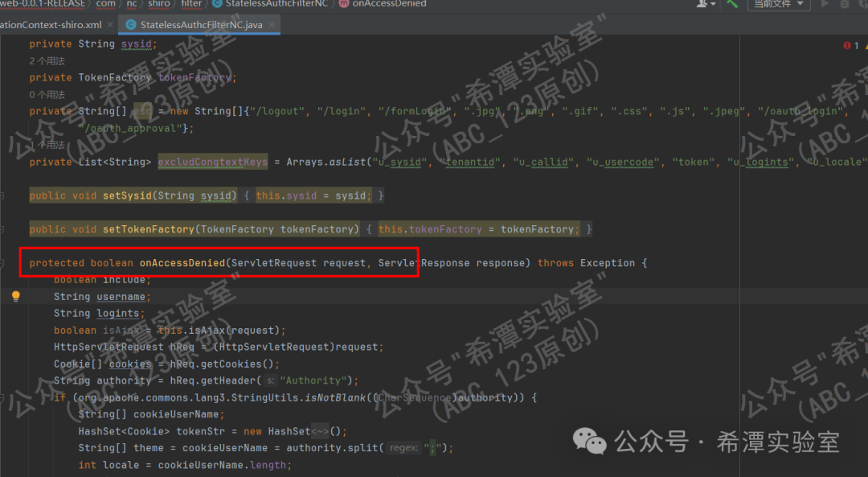Click the class icon beside the StatelessAuthcFilterNC breadcrumb

(x=217, y=4)
